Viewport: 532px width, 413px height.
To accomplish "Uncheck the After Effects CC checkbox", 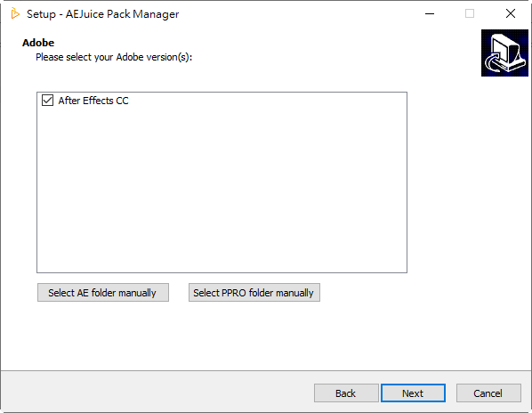I will pyautogui.click(x=47, y=101).
